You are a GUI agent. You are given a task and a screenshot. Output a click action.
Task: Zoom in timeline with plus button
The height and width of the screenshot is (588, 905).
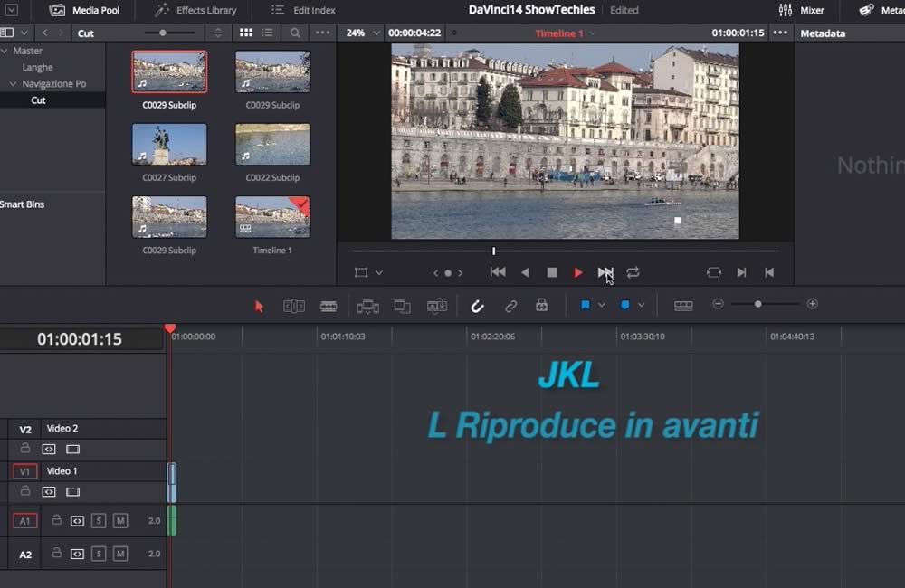812,304
